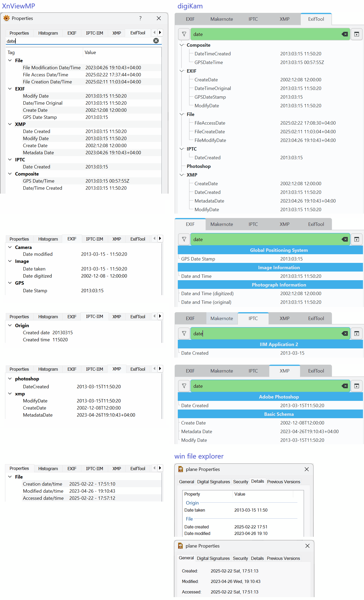Collapse the Image group containing Date digitized

click(10, 261)
